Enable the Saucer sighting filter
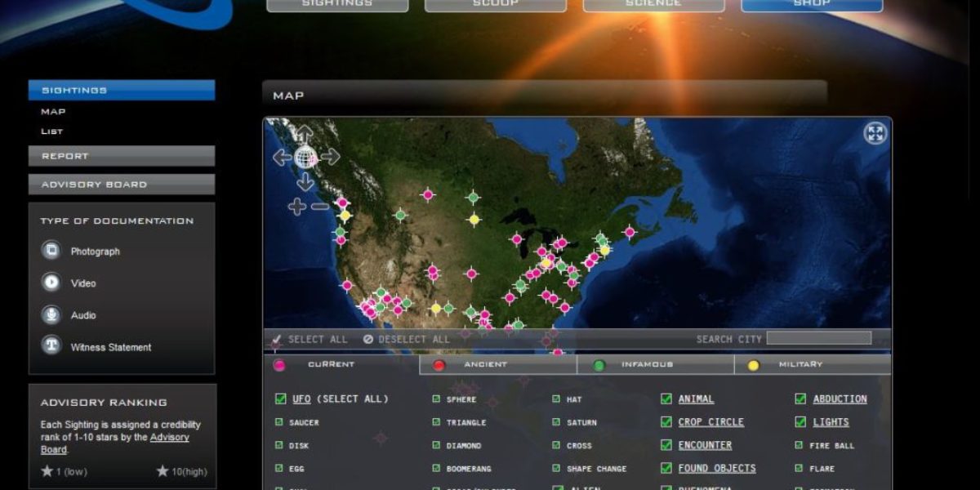 coord(278,422)
